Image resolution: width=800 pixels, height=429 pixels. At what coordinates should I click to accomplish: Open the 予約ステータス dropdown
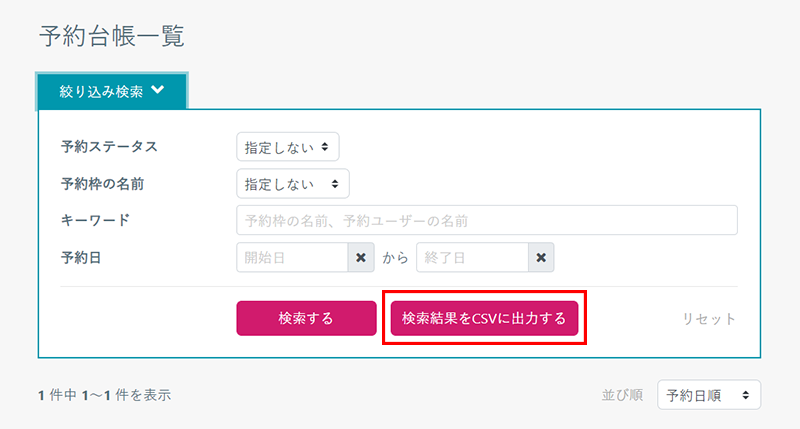click(x=288, y=147)
